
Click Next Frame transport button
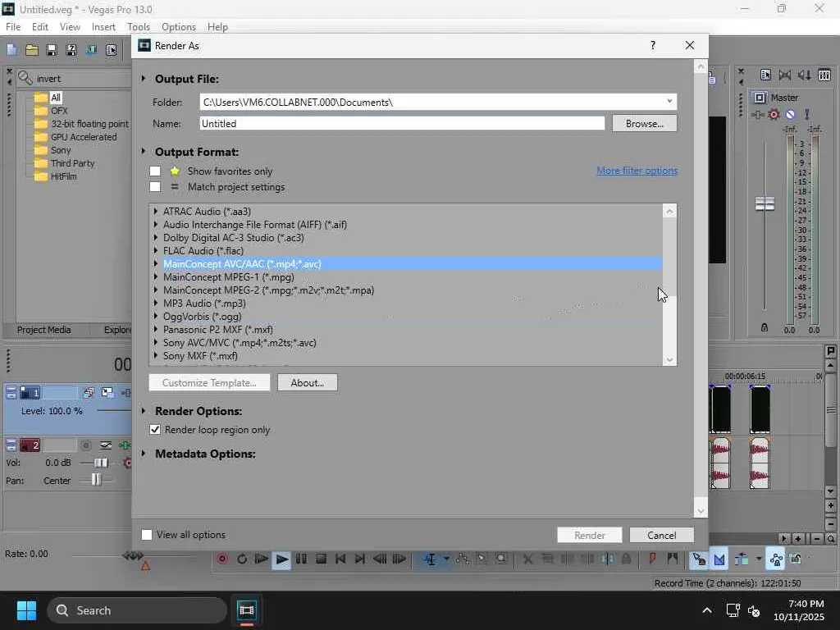click(399, 559)
